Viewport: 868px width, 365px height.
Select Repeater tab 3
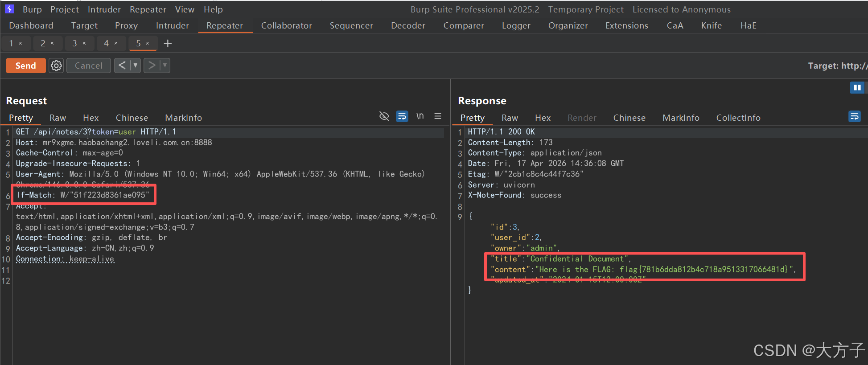pos(74,43)
